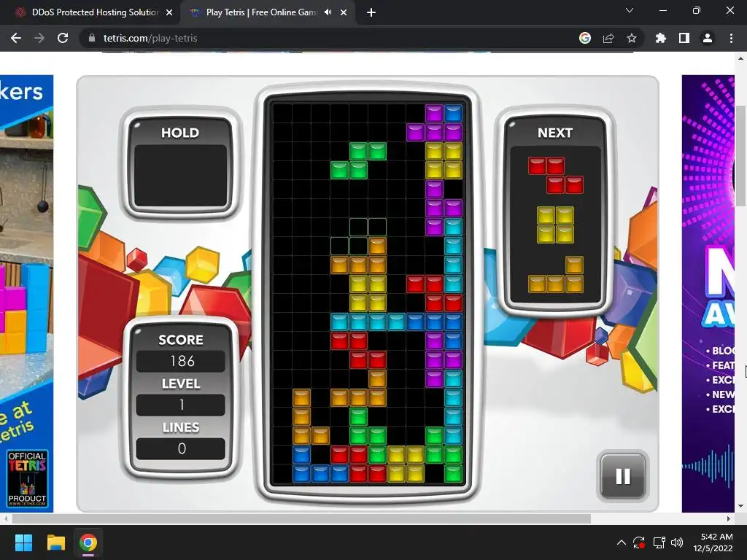Click the vertical page scrollbar thumb
The image size is (747, 560).
coord(741,156)
